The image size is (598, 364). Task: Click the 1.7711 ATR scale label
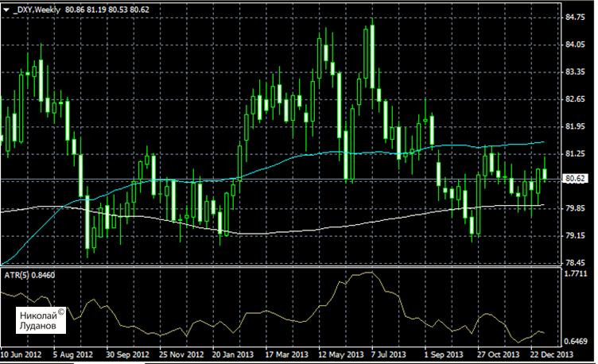pos(573,273)
